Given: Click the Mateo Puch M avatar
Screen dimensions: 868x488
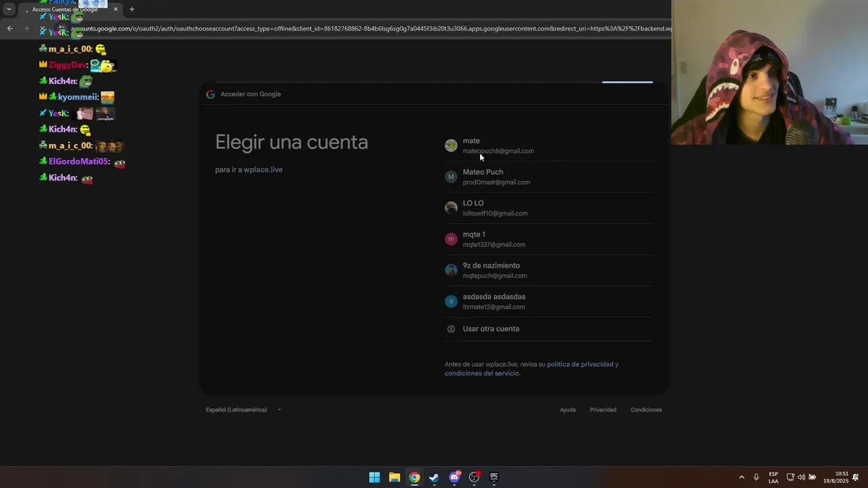Looking at the screenshot, I should [x=451, y=177].
